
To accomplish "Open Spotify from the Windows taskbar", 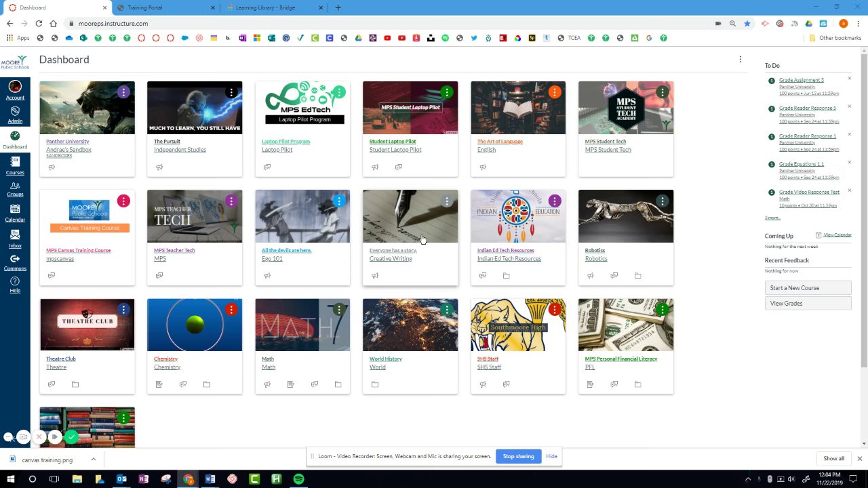I will [298, 479].
